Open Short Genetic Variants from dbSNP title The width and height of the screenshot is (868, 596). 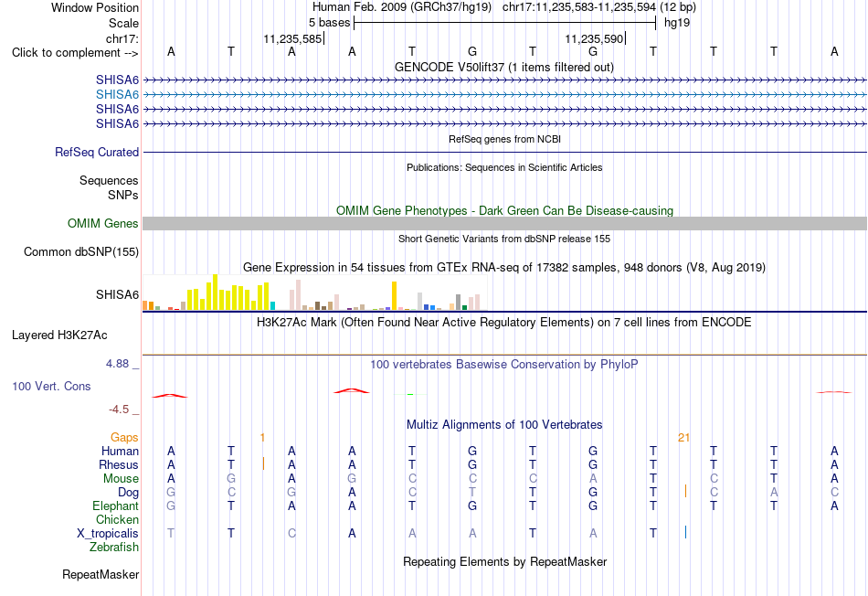504,239
